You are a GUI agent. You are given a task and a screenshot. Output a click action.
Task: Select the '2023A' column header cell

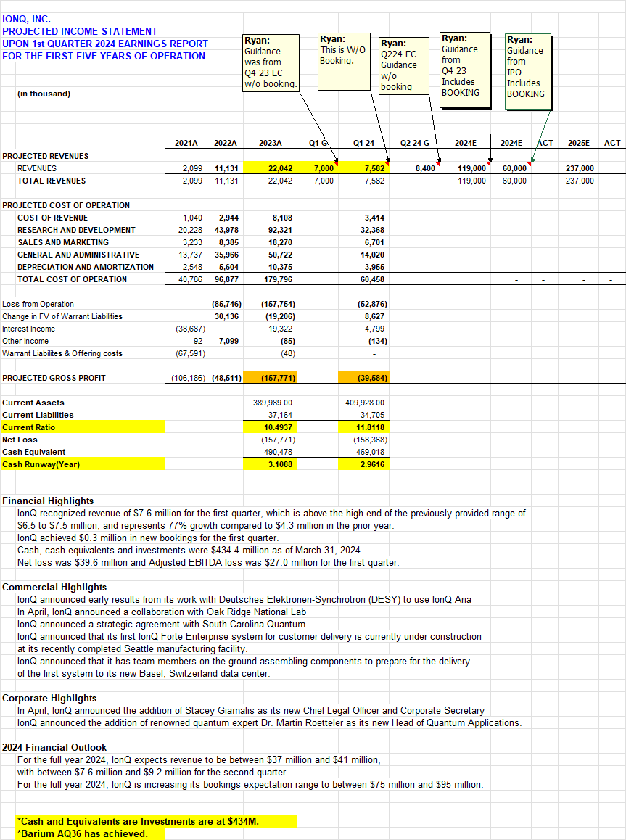coord(270,143)
